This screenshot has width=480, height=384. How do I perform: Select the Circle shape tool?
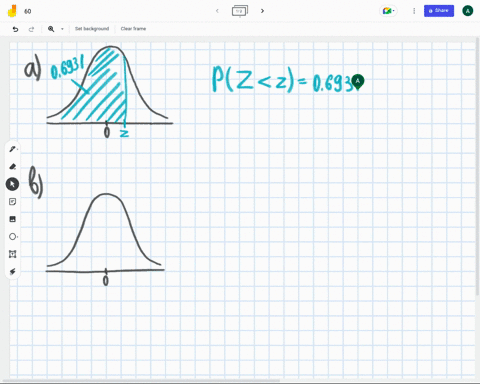(x=13, y=237)
